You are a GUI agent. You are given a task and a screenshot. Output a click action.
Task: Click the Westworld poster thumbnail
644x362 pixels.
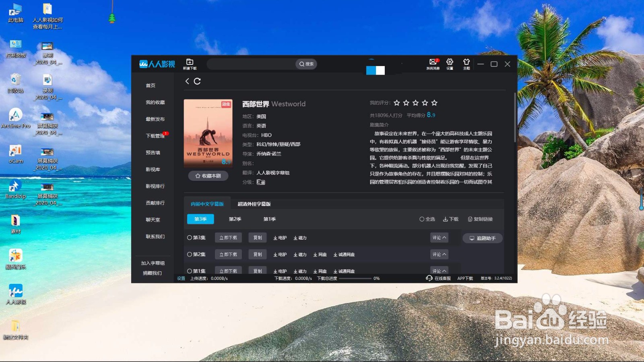(208, 133)
